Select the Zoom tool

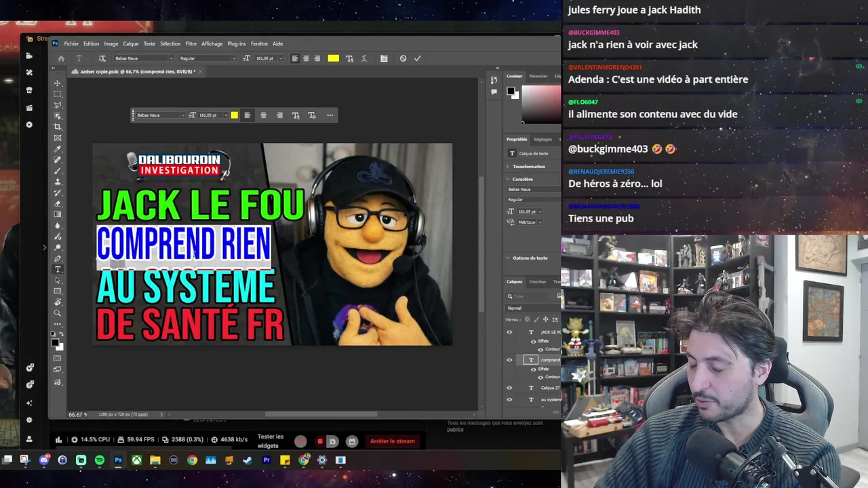(x=58, y=312)
